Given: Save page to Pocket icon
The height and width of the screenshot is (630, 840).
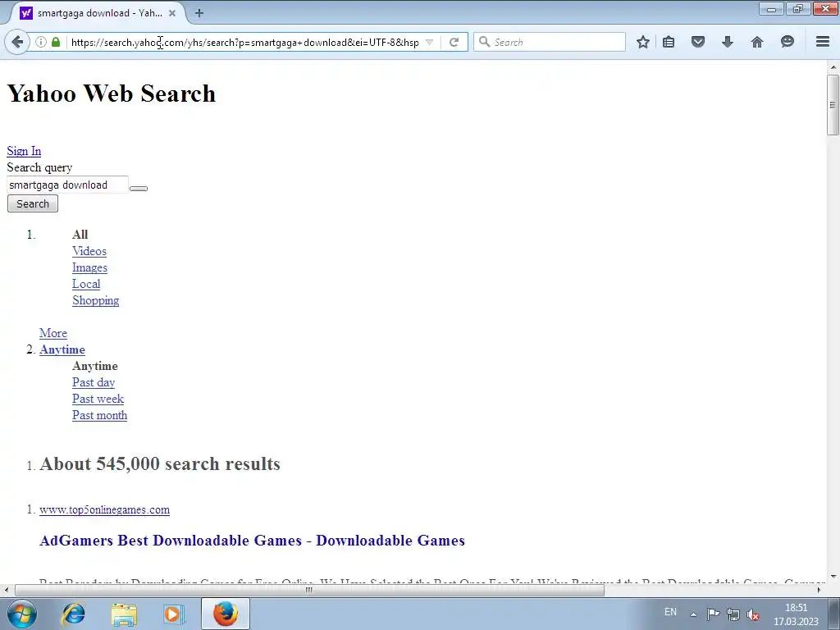Looking at the screenshot, I should point(697,42).
